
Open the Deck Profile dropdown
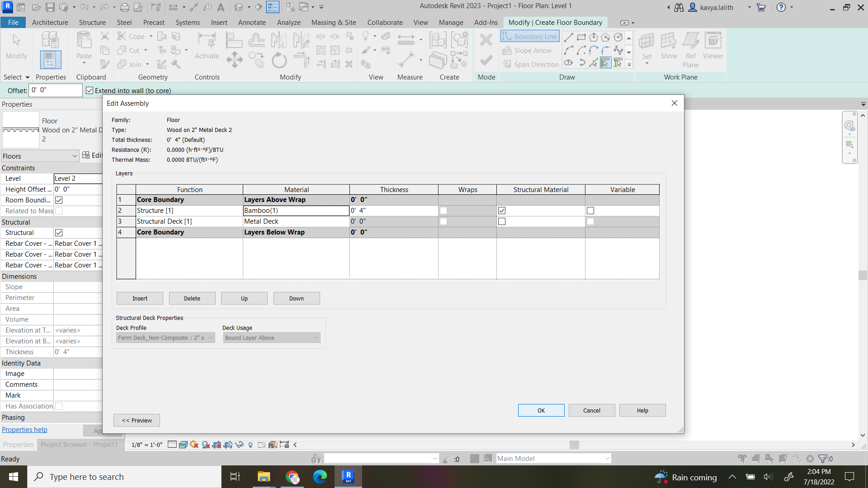[165, 338]
